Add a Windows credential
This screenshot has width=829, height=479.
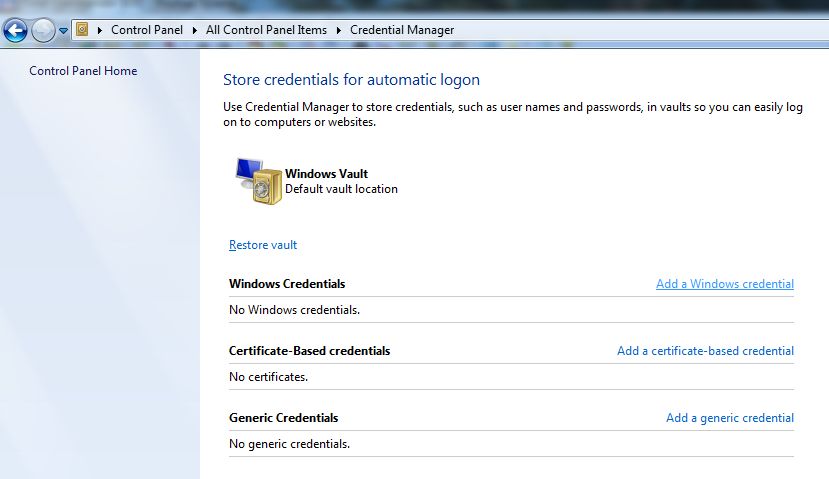(725, 284)
